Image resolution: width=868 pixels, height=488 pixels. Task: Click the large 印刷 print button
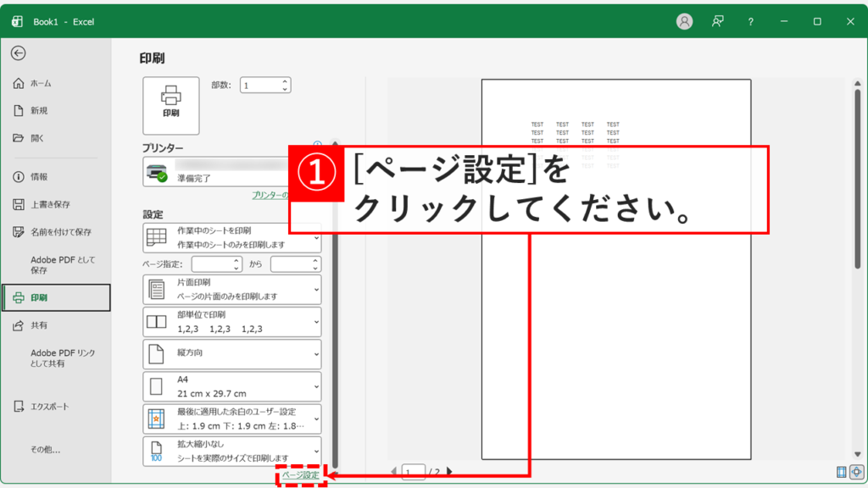171,106
